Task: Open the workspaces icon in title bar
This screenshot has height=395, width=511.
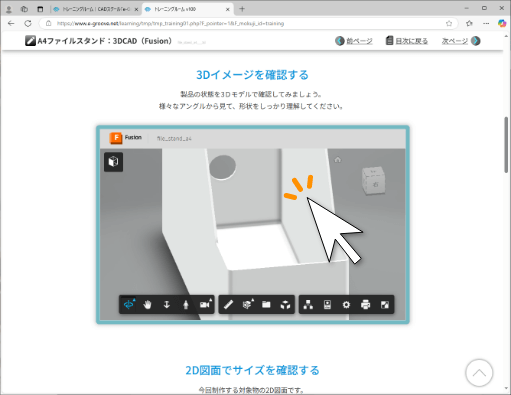Action: [24, 9]
